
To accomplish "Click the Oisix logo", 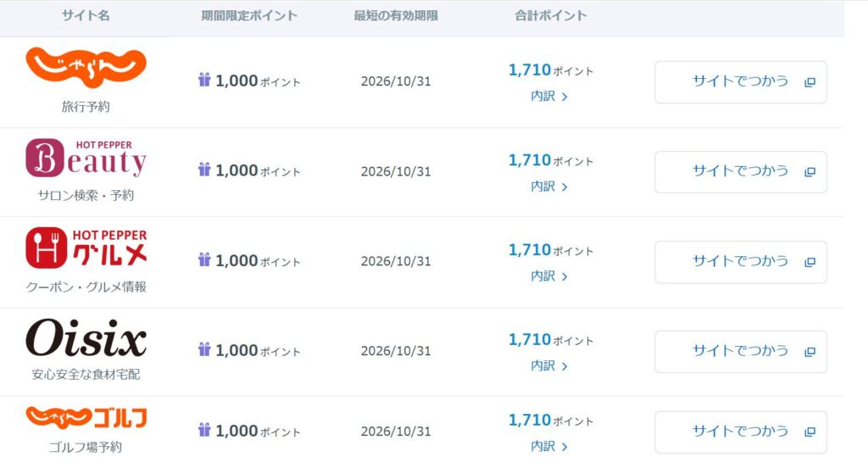I will point(86,338).
